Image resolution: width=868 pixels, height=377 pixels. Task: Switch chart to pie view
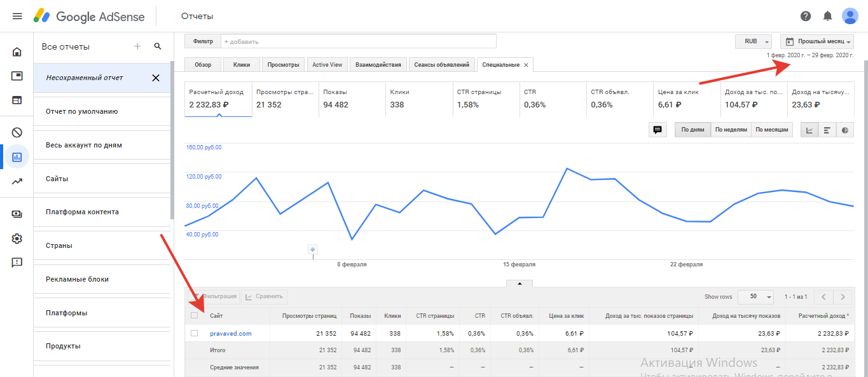(x=845, y=130)
